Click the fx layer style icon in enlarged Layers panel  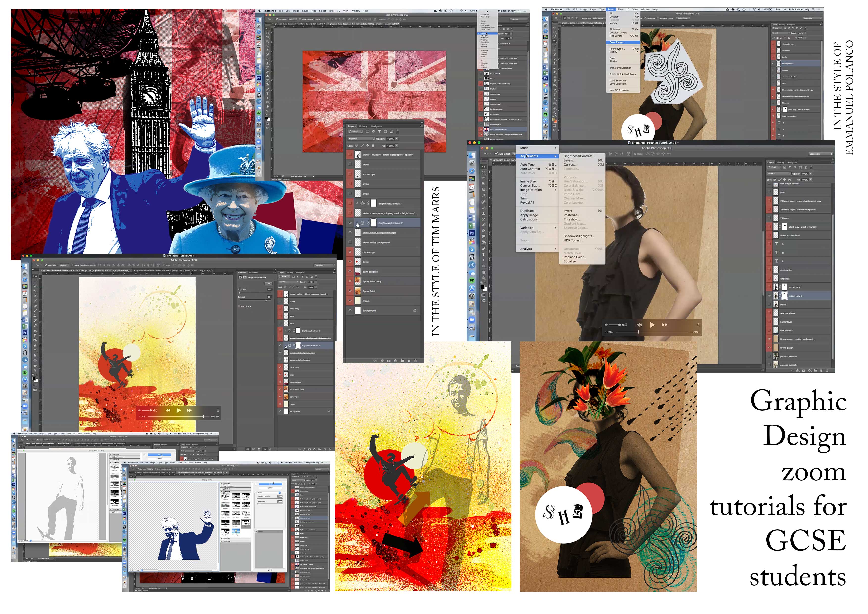pyautogui.click(x=383, y=361)
